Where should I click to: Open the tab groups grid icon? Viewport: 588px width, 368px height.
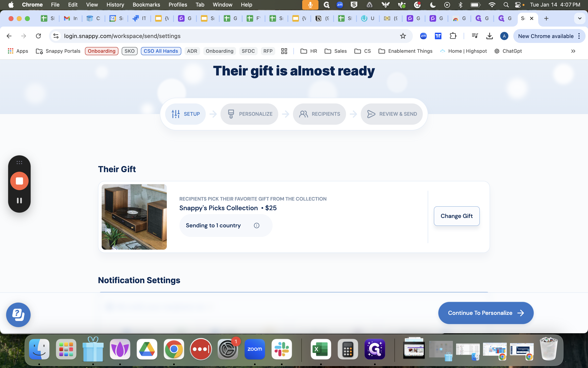pyautogui.click(x=284, y=51)
